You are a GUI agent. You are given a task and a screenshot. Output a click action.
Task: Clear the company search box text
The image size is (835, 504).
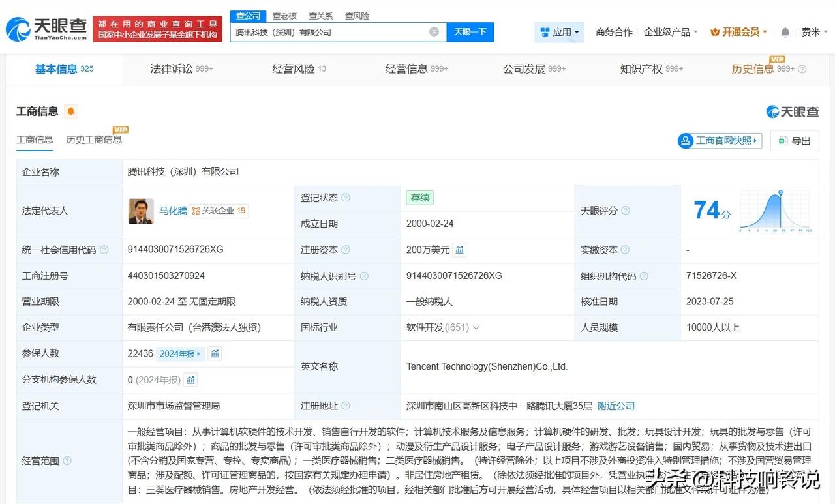coord(434,32)
